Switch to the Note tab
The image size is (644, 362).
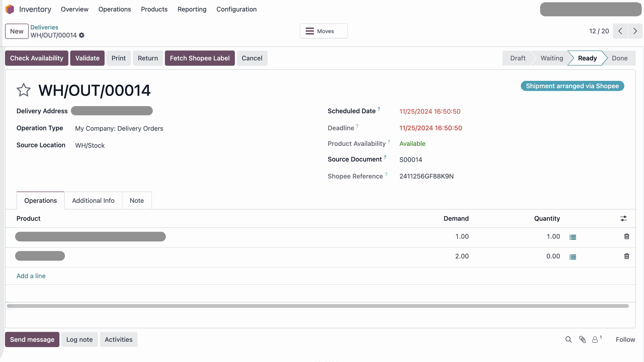137,200
